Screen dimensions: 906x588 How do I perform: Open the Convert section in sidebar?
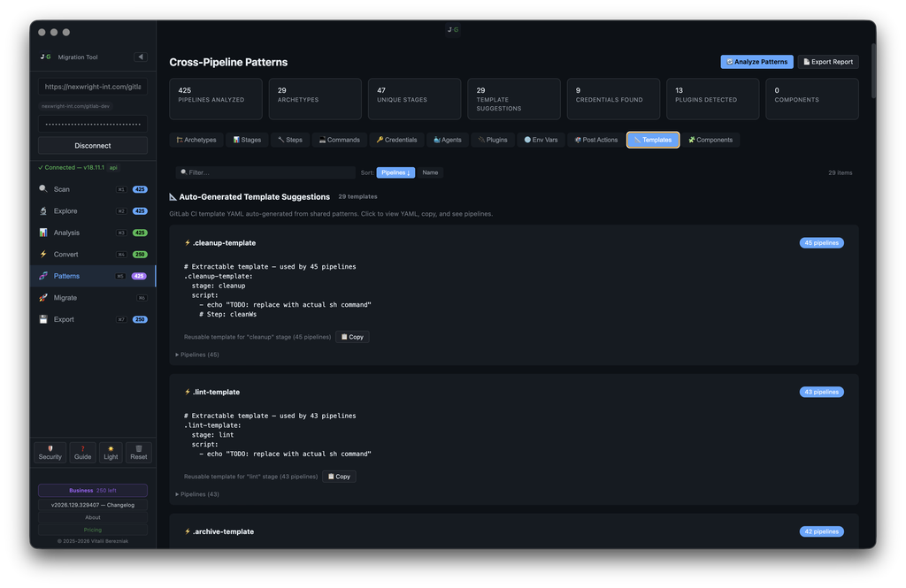pos(92,254)
